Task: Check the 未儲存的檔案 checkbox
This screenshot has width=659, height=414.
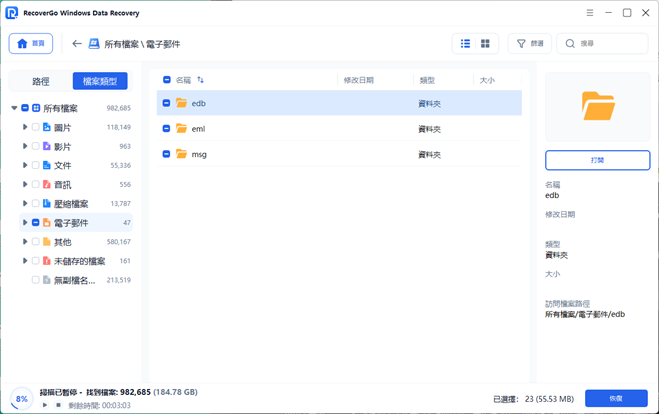Action: (x=36, y=261)
